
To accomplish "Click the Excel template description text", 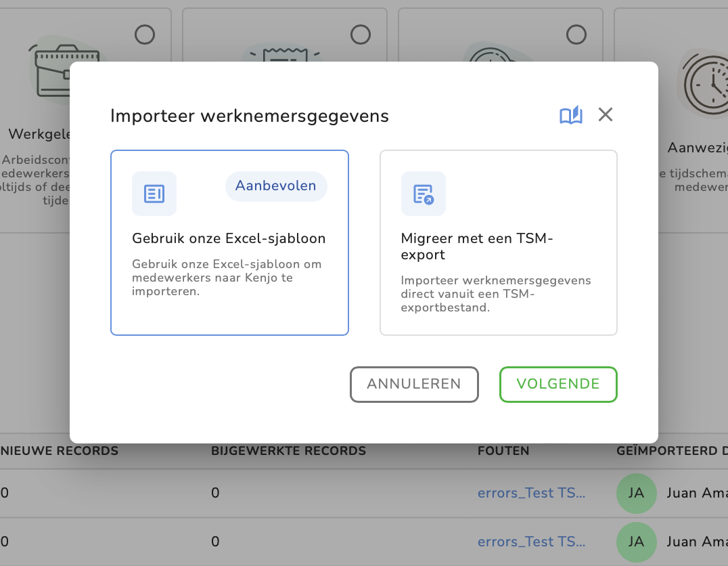I will click(227, 278).
